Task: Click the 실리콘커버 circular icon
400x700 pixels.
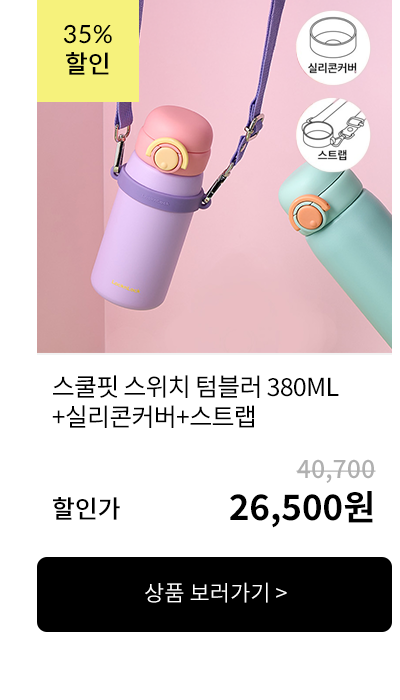Action: [333, 48]
